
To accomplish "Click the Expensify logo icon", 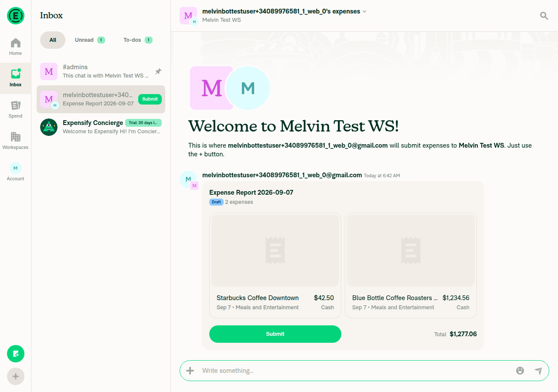I will point(16,16).
